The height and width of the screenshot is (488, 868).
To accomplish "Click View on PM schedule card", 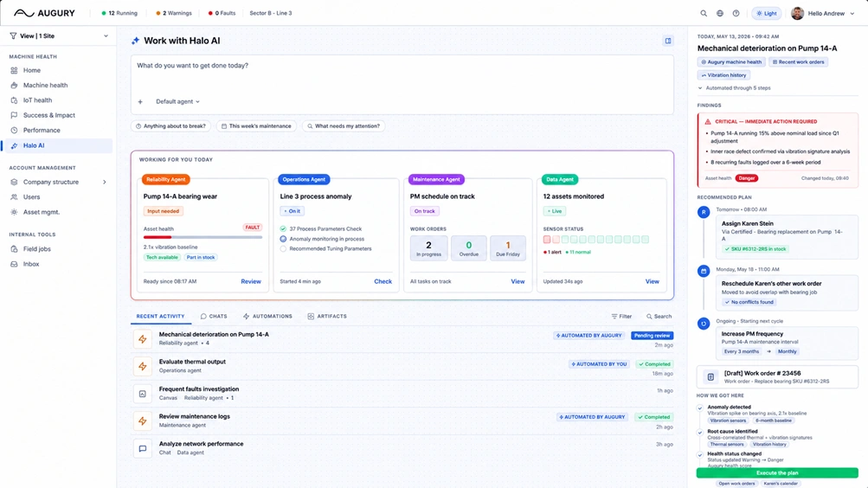I will (x=518, y=281).
